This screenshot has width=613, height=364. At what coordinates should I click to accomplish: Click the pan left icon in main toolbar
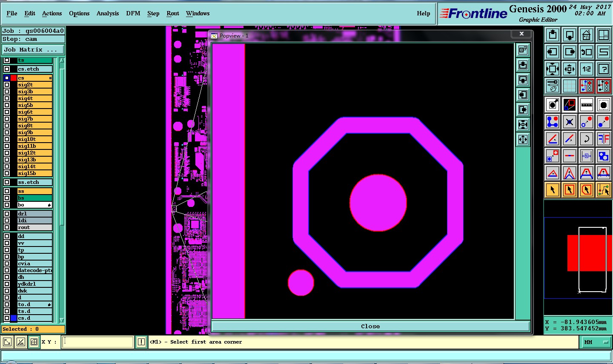click(x=553, y=52)
